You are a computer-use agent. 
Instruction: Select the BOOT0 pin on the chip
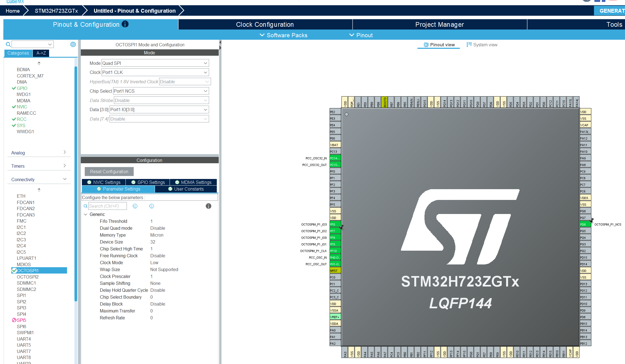385,102
